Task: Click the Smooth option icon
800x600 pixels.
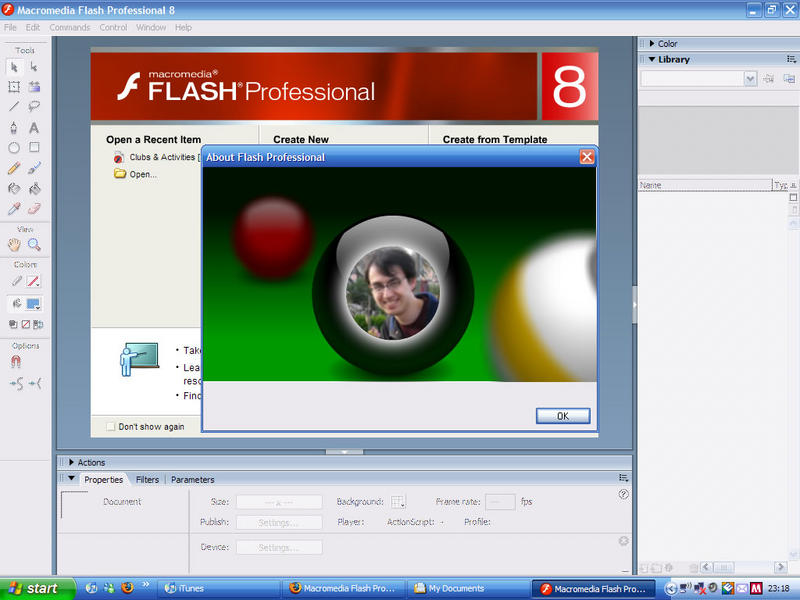Action: [16, 384]
